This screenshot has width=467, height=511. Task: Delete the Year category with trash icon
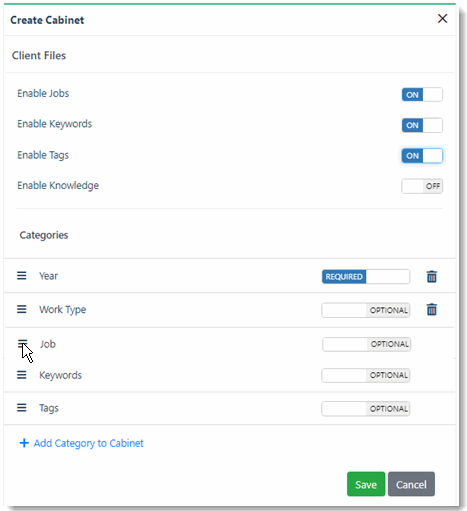432,276
